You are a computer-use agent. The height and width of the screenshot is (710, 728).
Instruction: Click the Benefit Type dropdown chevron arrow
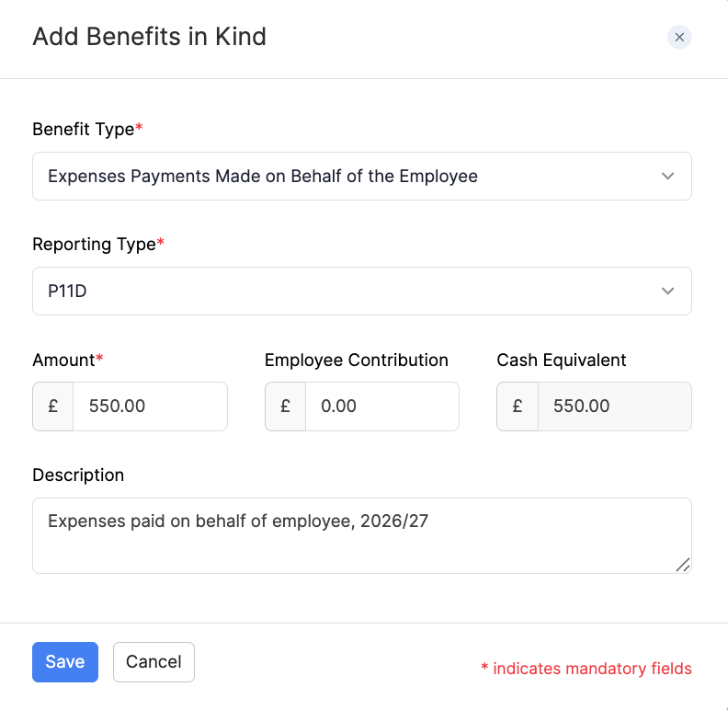[667, 176]
